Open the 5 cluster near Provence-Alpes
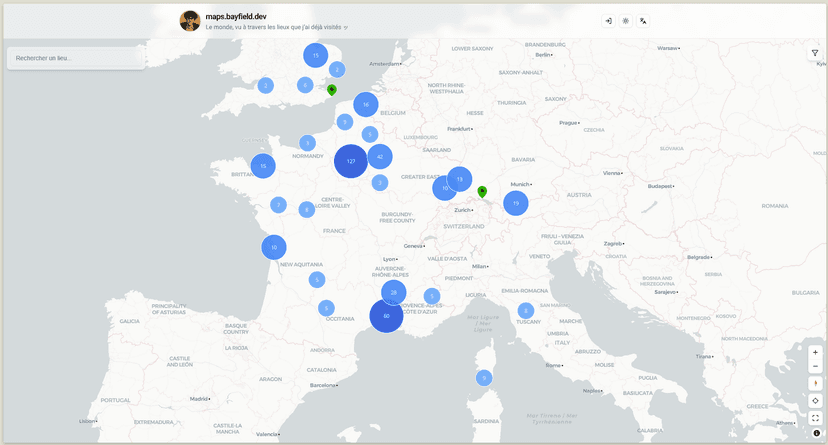The image size is (828, 445). click(431, 296)
